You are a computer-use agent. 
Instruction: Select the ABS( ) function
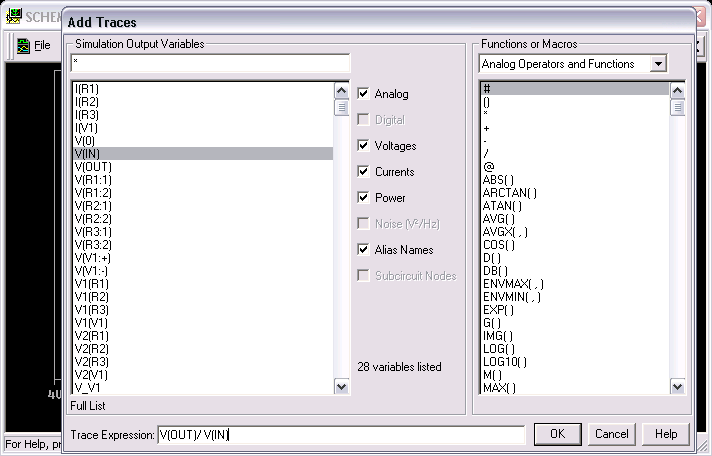click(x=575, y=179)
